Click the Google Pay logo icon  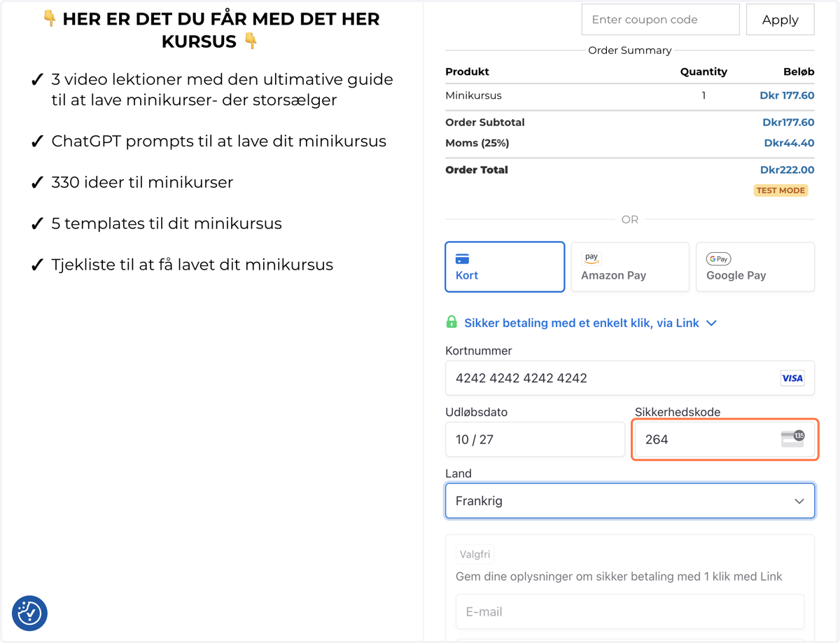click(x=718, y=258)
